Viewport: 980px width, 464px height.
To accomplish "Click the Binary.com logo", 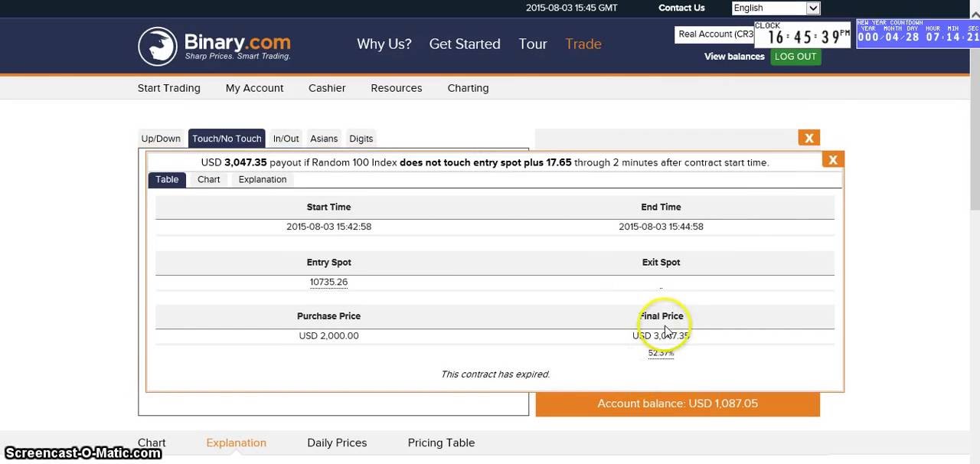I will coord(214,45).
